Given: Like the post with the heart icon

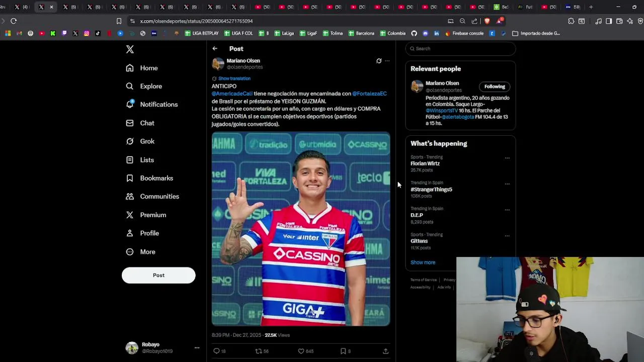Looking at the screenshot, I should click(301, 351).
